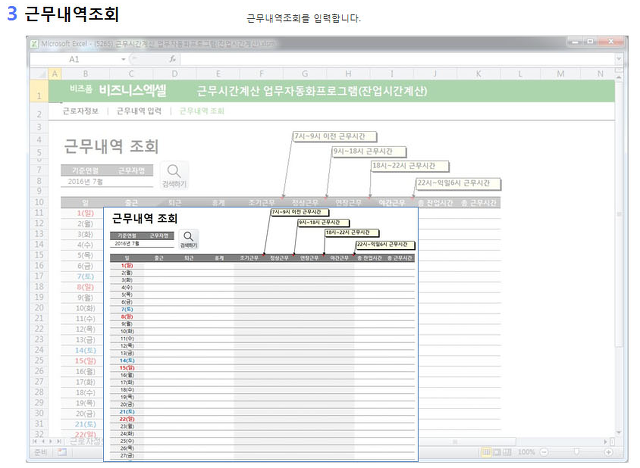
Task: Click the 야간근무 column header
Action: point(392,203)
